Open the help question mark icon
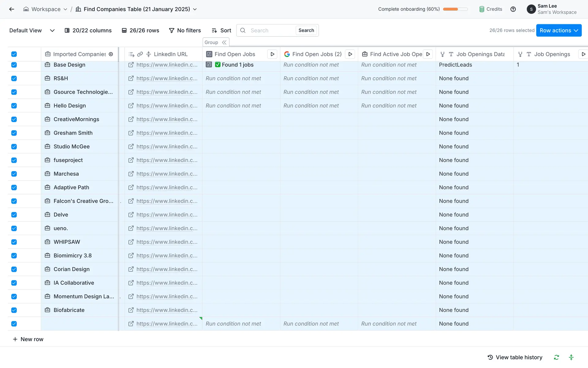 coord(513,9)
